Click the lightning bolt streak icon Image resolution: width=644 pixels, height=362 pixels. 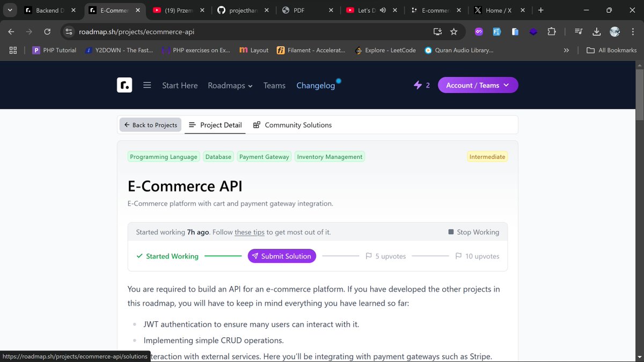pos(418,85)
